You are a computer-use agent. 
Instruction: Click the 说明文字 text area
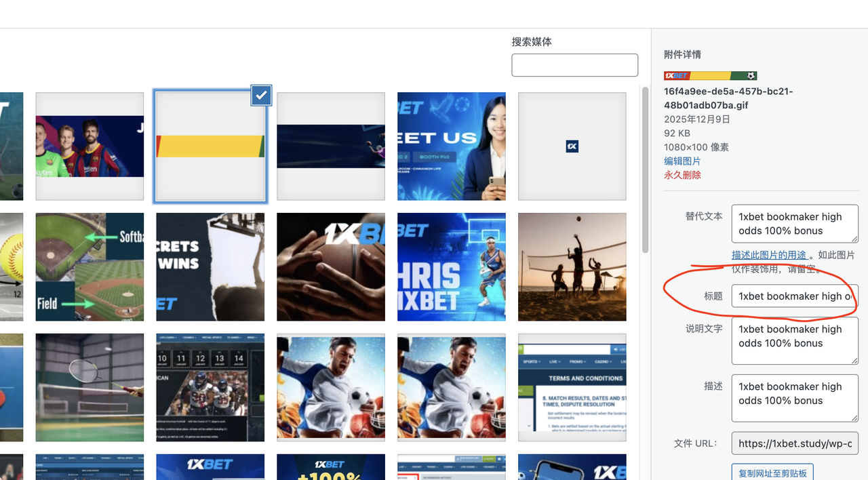[795, 341]
